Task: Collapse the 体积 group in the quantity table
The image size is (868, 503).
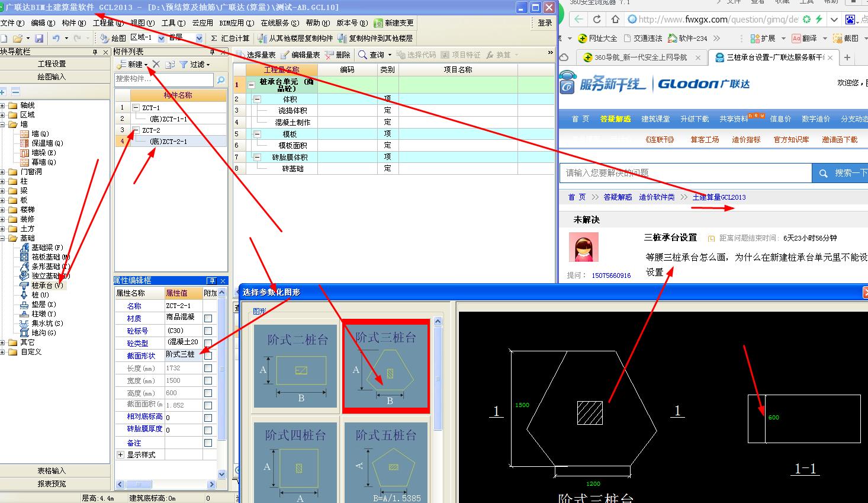Action: pos(258,100)
